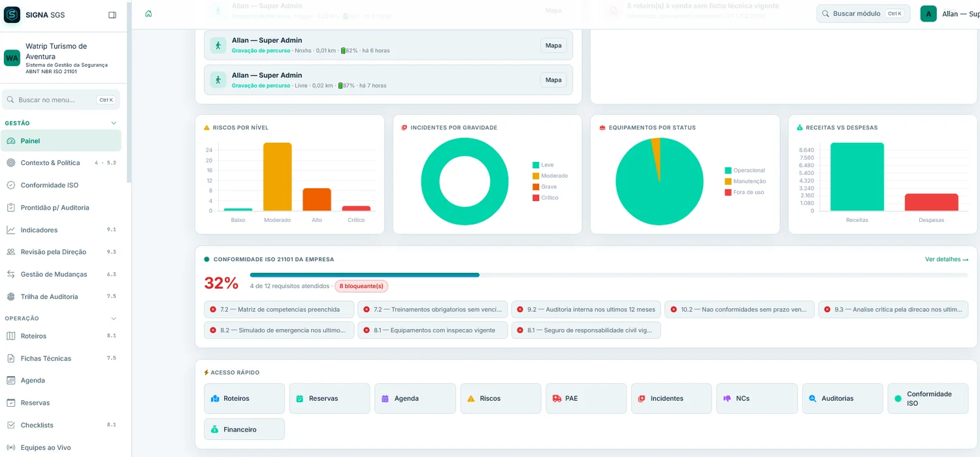Click the 8.2 Simulado de emergencia requirement chip
Viewport: 980px width, 457px height.
tap(279, 330)
